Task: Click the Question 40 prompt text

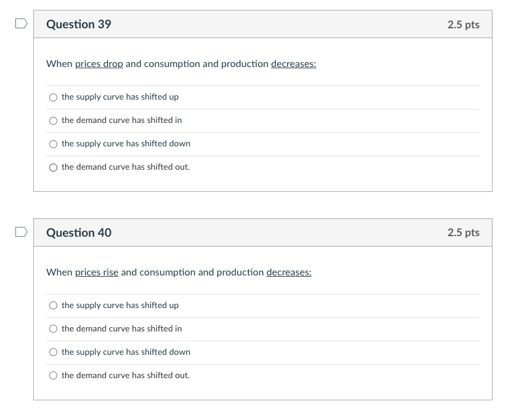Action: pyautogui.click(x=179, y=272)
